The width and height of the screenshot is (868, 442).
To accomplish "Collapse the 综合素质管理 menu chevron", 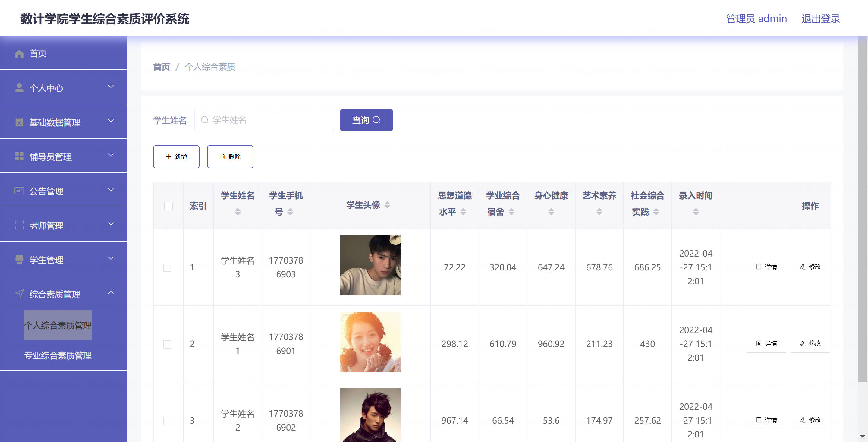I will click(111, 293).
